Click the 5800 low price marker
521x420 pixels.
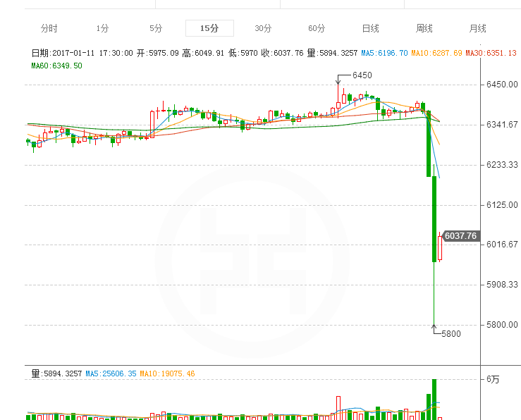coord(451,334)
